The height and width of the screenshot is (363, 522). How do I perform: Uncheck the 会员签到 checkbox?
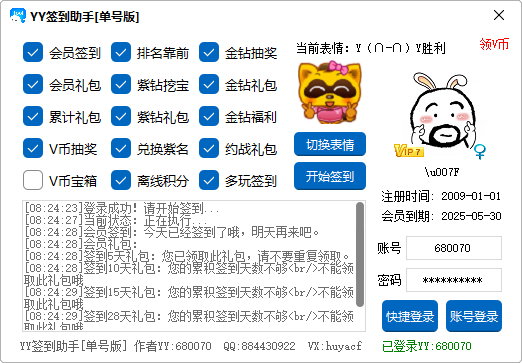point(33,52)
